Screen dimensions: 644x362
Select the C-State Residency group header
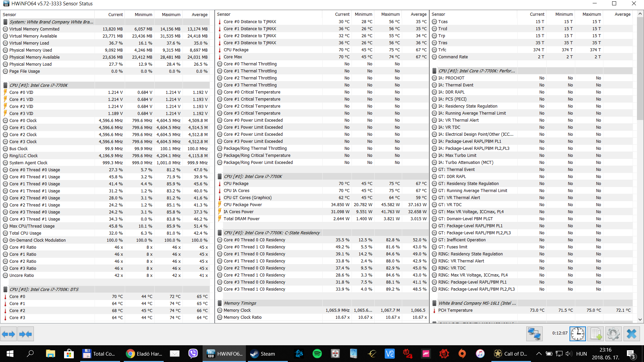322,233
